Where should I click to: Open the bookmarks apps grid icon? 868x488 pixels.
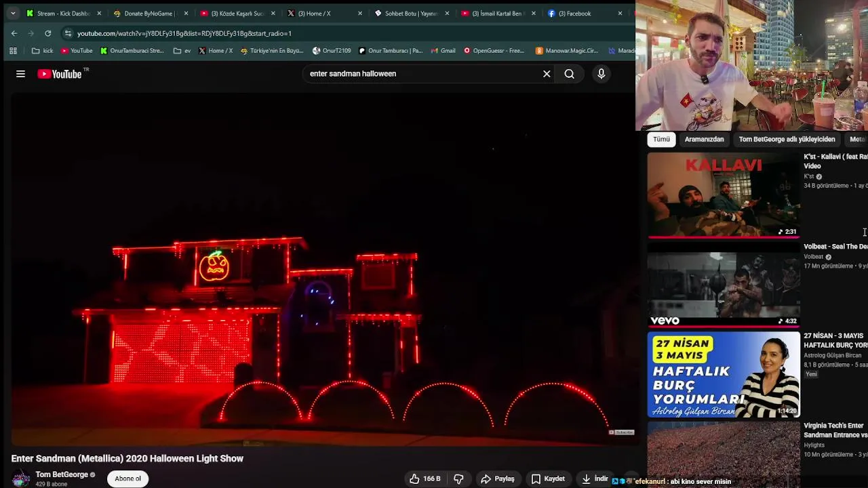pyautogui.click(x=13, y=51)
